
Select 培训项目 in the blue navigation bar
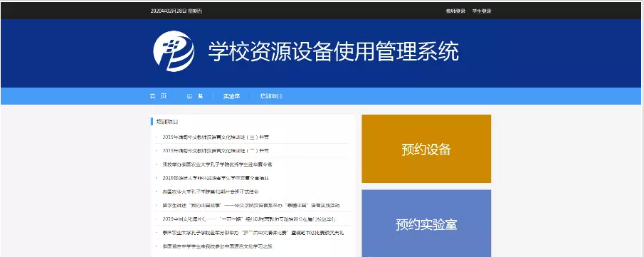point(271,96)
